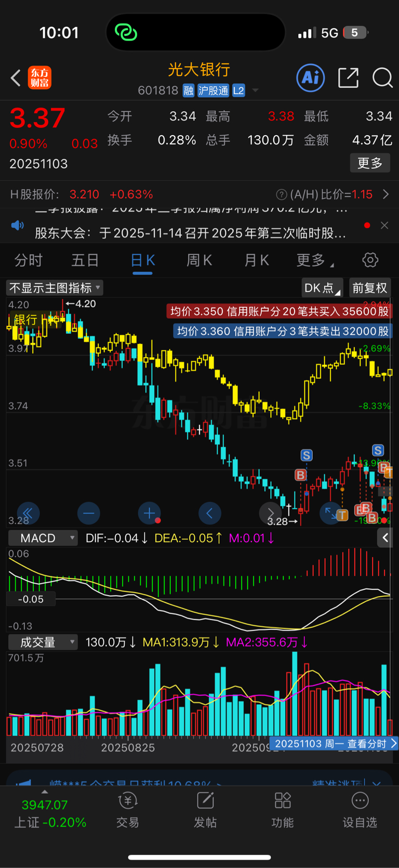Open chart settings gear icon

coord(370,260)
